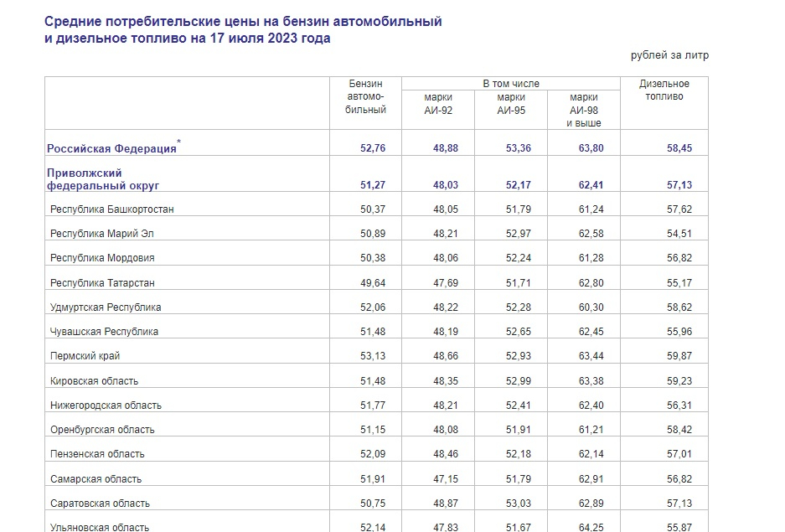The width and height of the screenshot is (785, 532).
Task: Select the Российская Федерация row label
Action: [111, 148]
